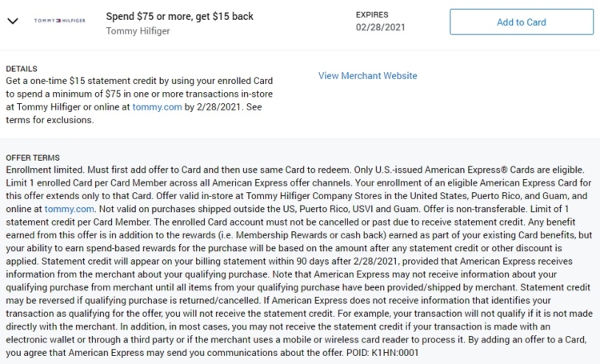This screenshot has width=600, height=364.
Task: Click the red flag emblem in the logo
Action: (x=59, y=21)
